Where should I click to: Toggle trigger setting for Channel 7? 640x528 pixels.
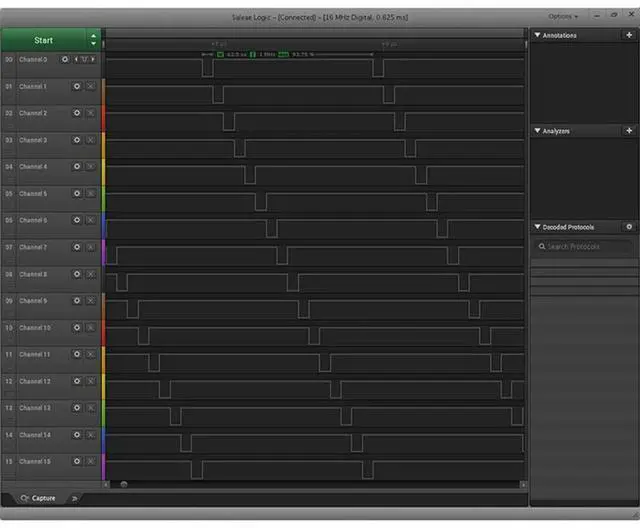pyautogui.click(x=90, y=247)
